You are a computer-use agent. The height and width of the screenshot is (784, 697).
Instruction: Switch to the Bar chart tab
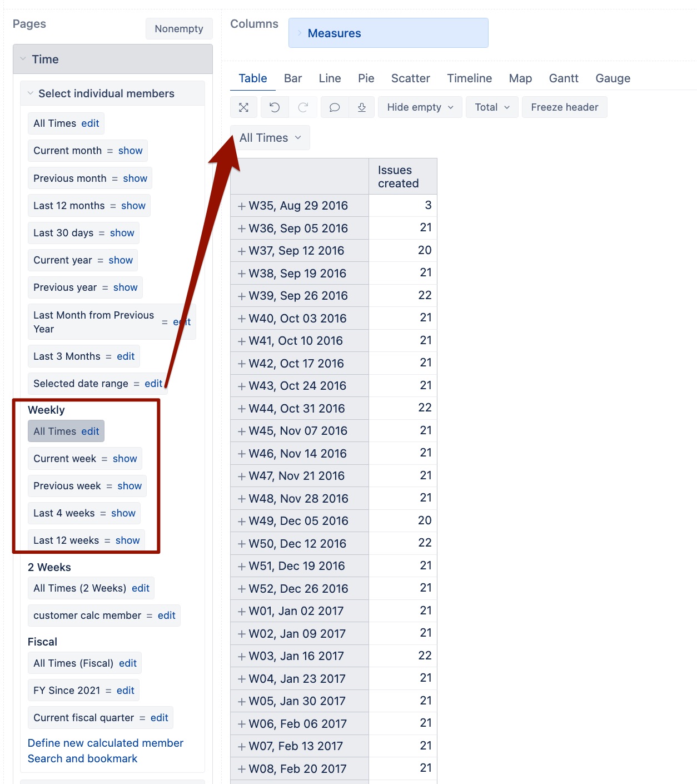coord(293,78)
